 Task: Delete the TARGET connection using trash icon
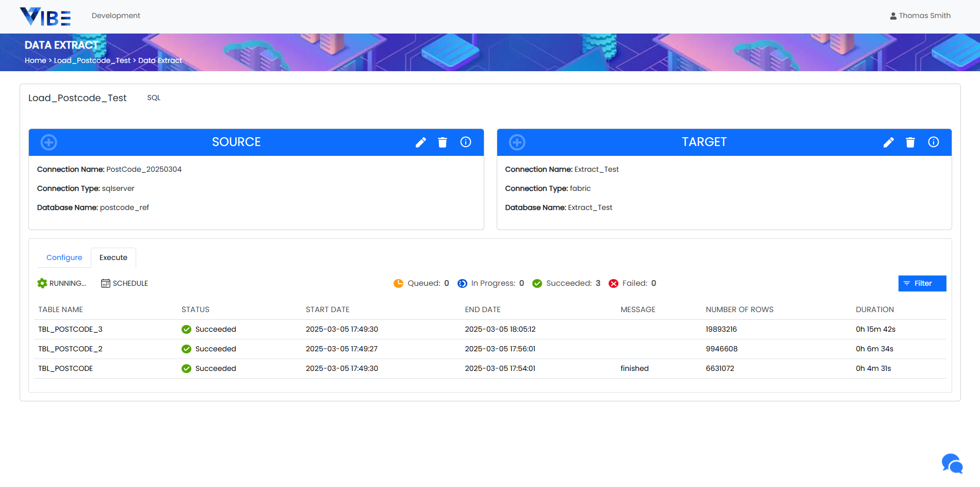click(x=910, y=142)
